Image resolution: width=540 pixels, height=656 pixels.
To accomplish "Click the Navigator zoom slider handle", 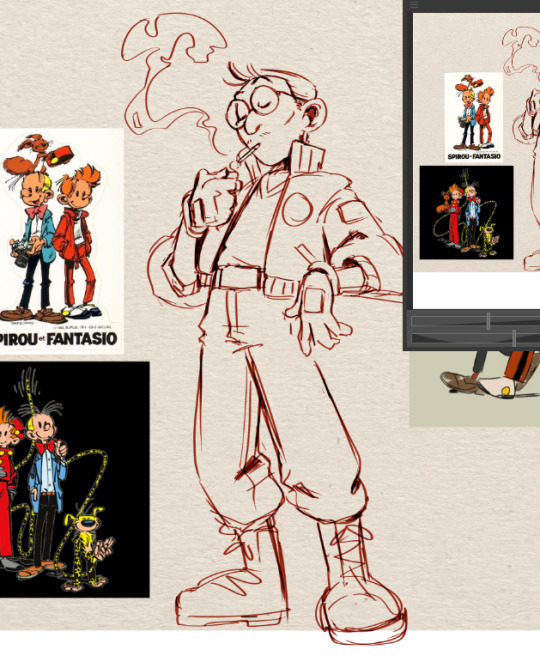I will pos(489,321).
